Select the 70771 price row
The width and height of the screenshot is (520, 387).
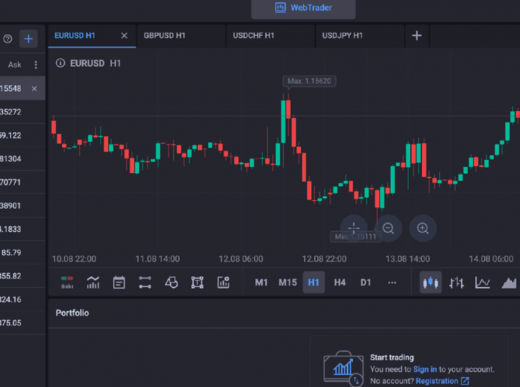23,182
